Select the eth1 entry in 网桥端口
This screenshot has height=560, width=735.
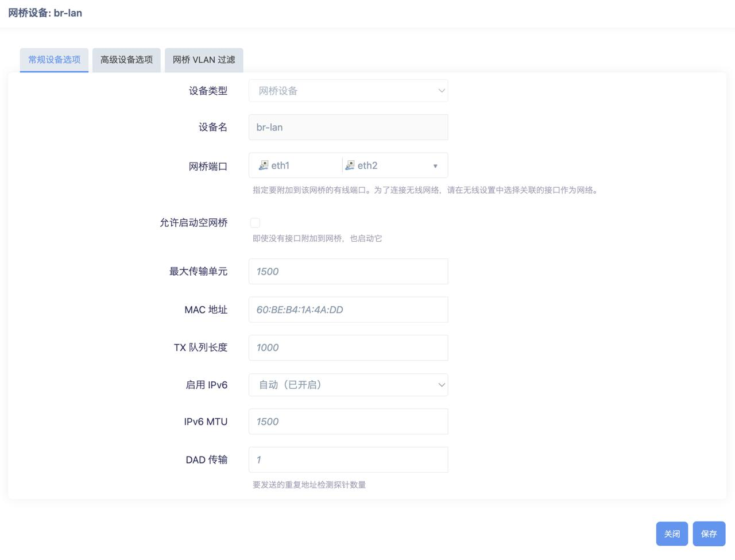[280, 165]
